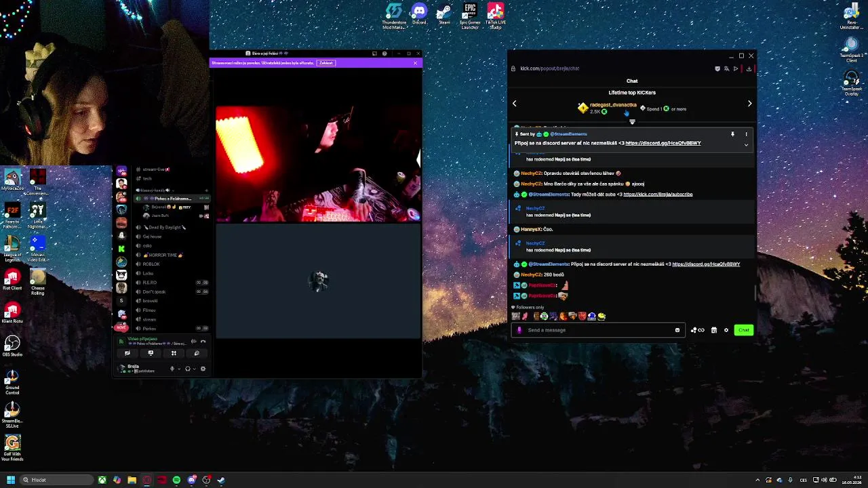
Task: Click the 'Lifetime top KICKers' heading
Action: (632, 92)
